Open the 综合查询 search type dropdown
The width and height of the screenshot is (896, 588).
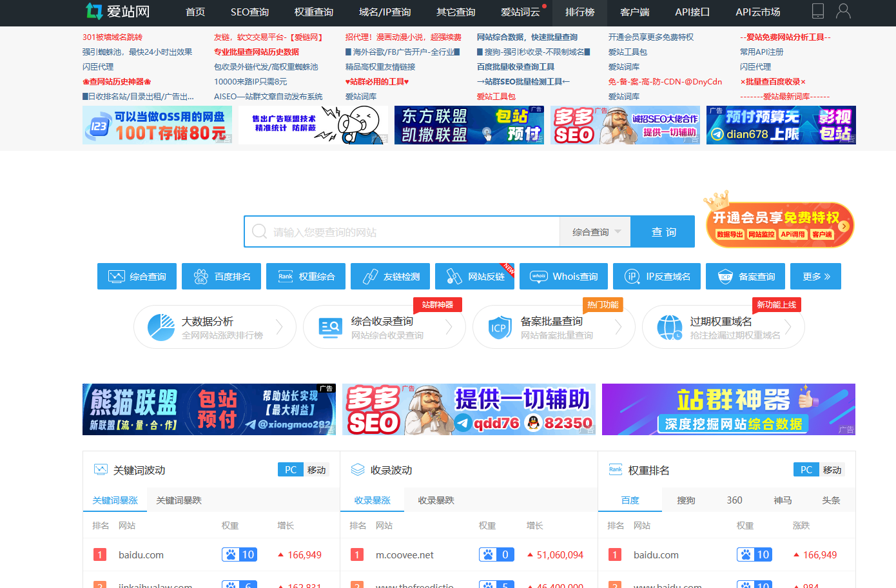[x=595, y=231]
